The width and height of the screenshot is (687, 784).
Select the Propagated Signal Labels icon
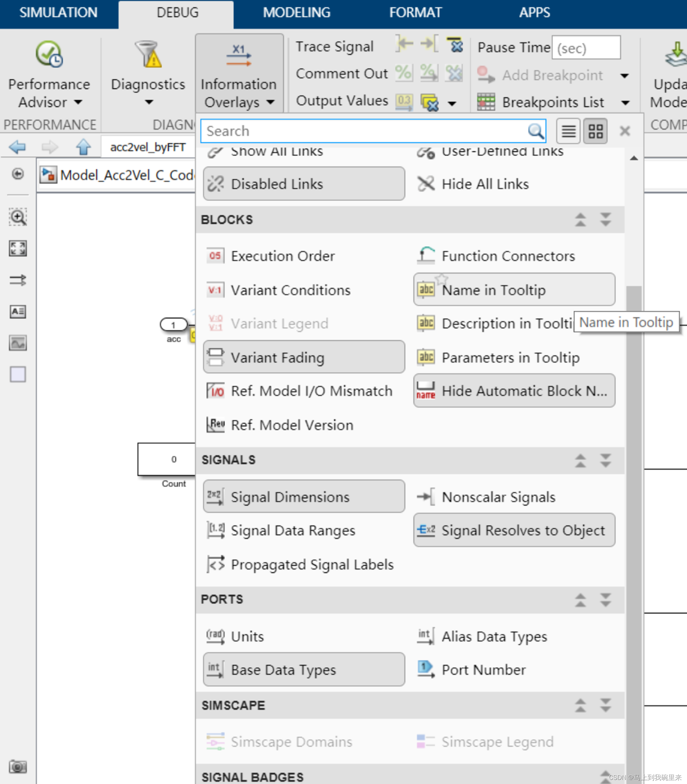[x=215, y=564]
